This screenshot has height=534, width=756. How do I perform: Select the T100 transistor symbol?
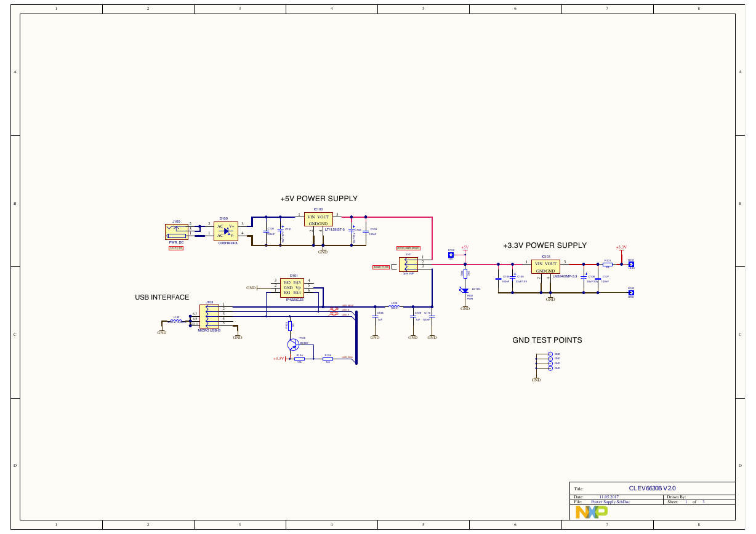click(x=292, y=344)
